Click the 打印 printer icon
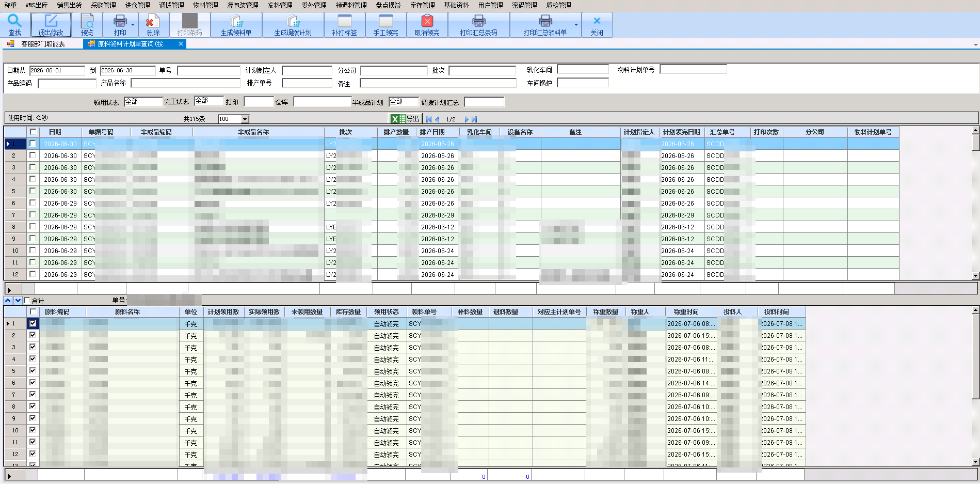The image size is (980, 484). pyautogui.click(x=120, y=21)
